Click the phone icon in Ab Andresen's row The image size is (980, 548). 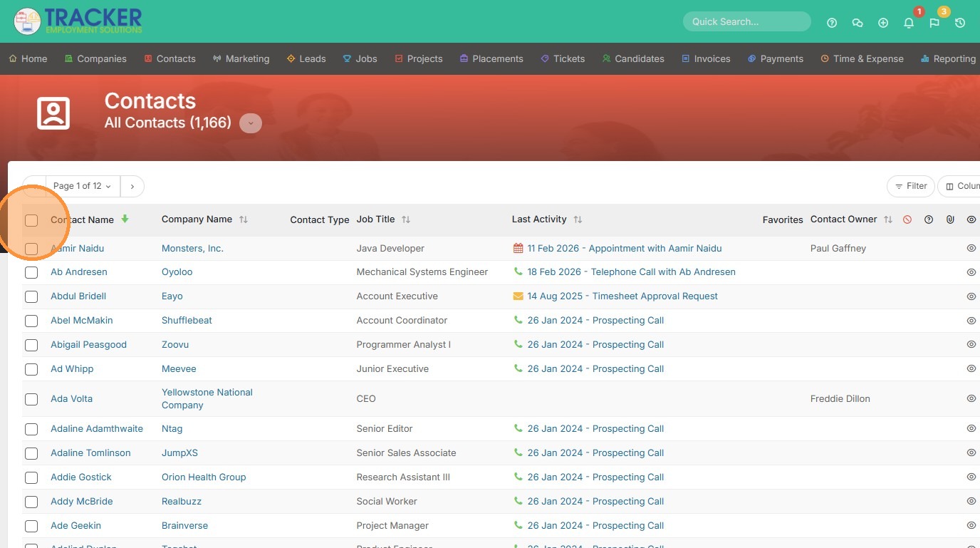click(x=518, y=272)
